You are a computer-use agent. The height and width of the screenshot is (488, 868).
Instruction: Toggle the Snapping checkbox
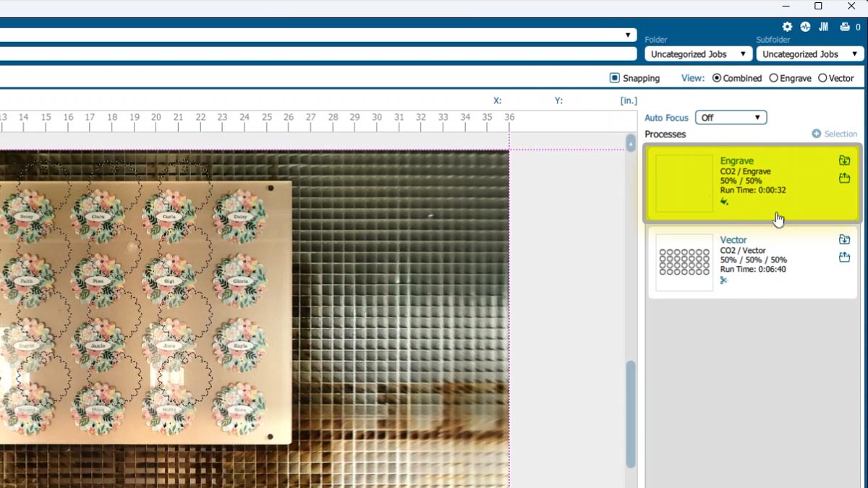tap(615, 78)
